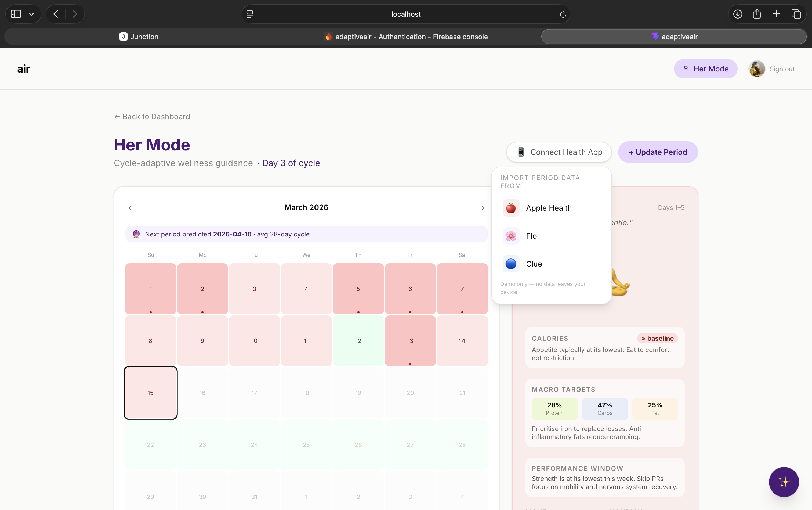Viewport: 812px width, 510px height.
Task: Follow the Back to Dashboard link
Action: [x=152, y=117]
